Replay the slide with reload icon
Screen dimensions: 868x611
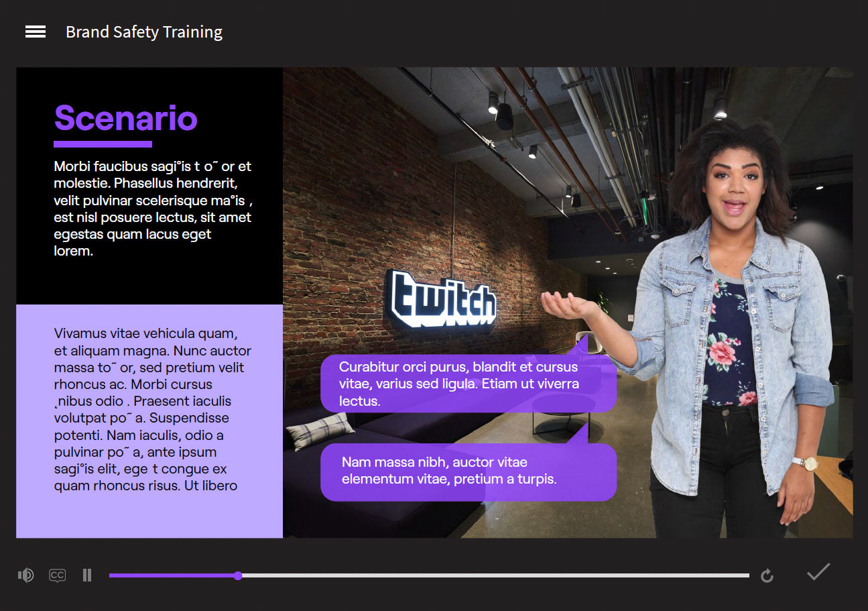[767, 575]
